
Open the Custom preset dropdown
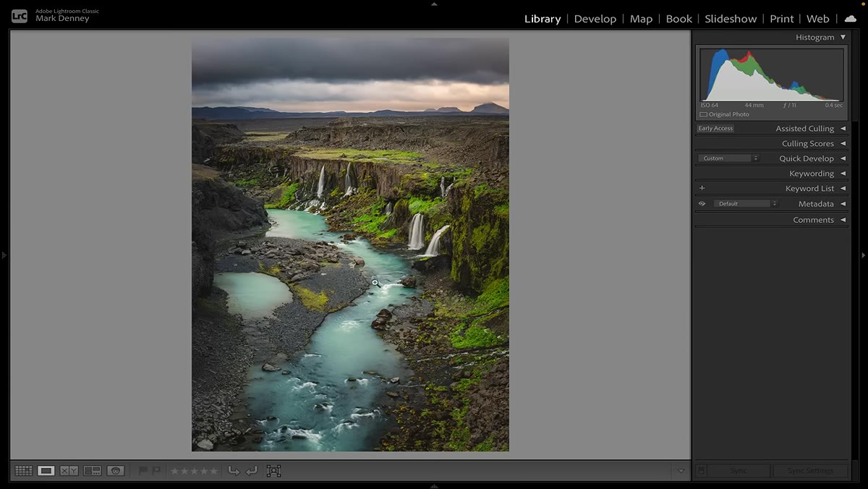[728, 158]
